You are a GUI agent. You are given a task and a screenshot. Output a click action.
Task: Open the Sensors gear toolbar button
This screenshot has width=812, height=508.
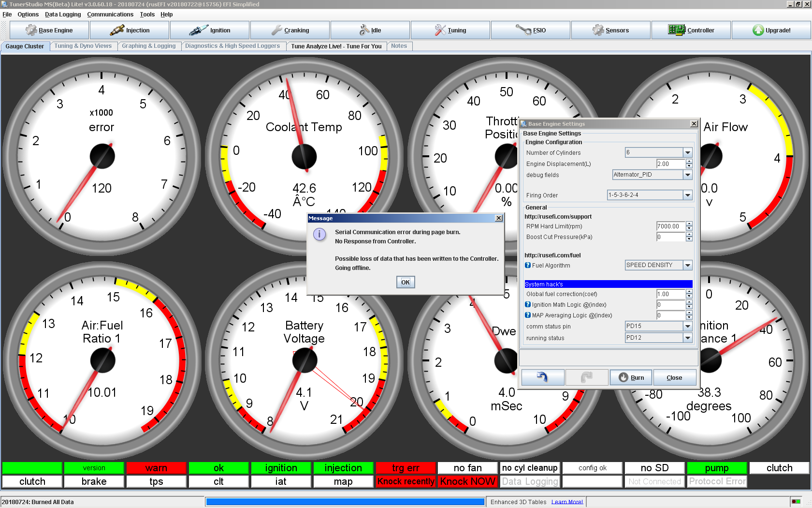[611, 30]
